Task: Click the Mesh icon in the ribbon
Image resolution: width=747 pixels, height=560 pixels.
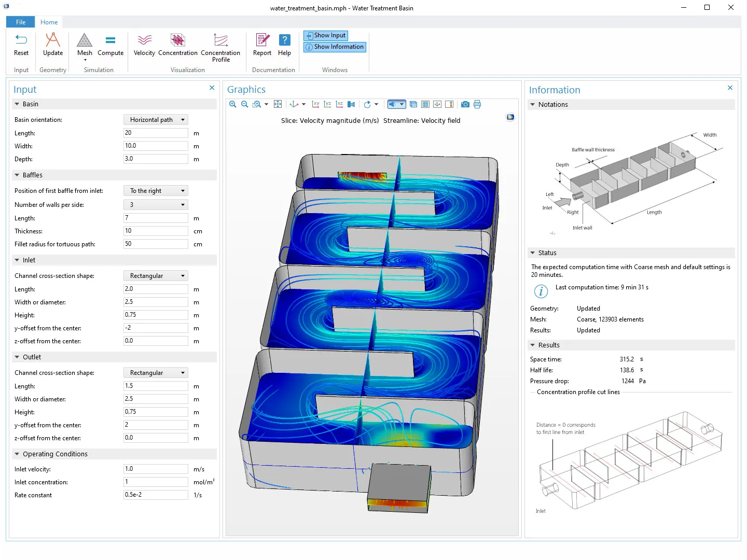Action: coord(85,45)
